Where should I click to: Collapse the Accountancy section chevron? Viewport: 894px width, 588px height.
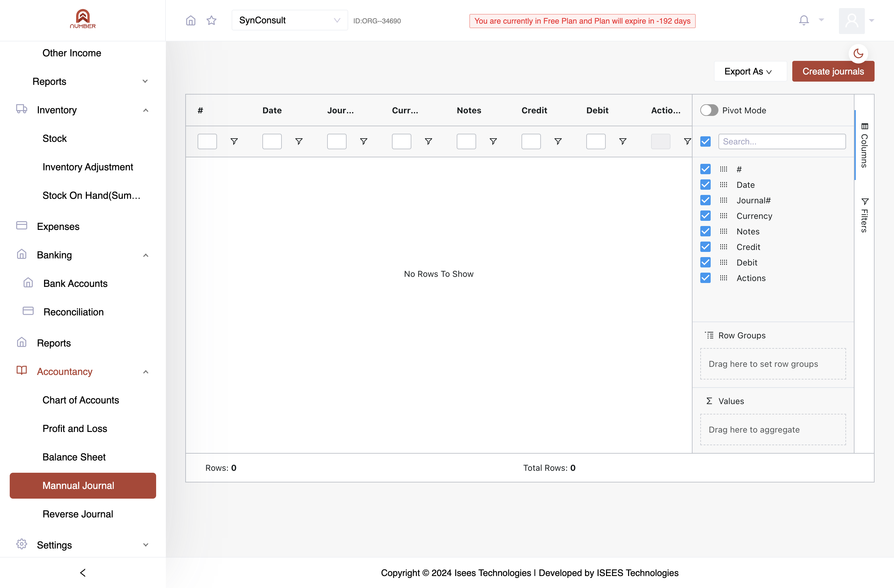(146, 372)
